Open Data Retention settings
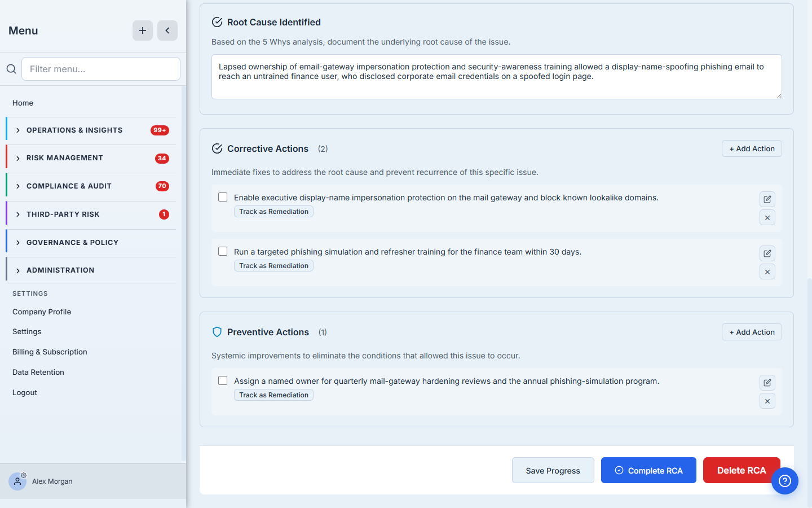 coord(38,372)
